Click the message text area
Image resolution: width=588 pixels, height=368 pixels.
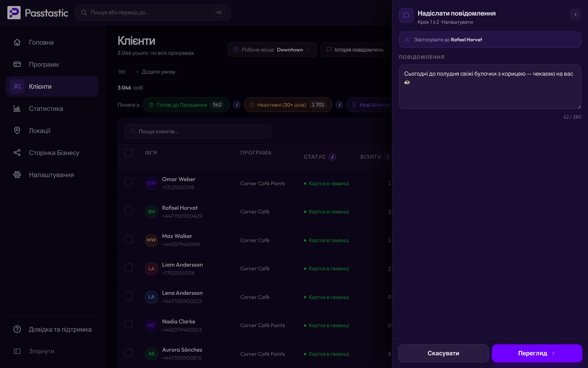[490, 87]
